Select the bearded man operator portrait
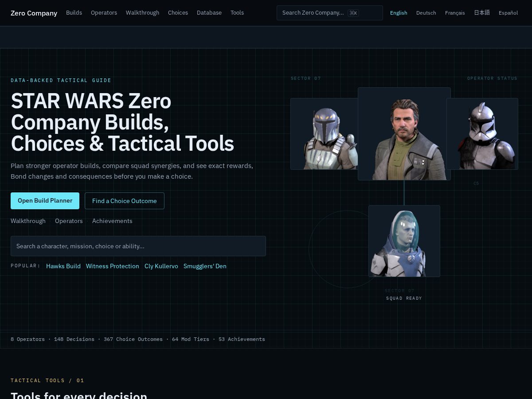This screenshot has height=399, width=532. coord(404,134)
